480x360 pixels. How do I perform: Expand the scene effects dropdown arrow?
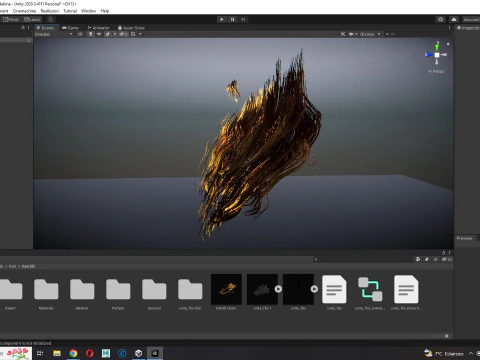(x=115, y=34)
